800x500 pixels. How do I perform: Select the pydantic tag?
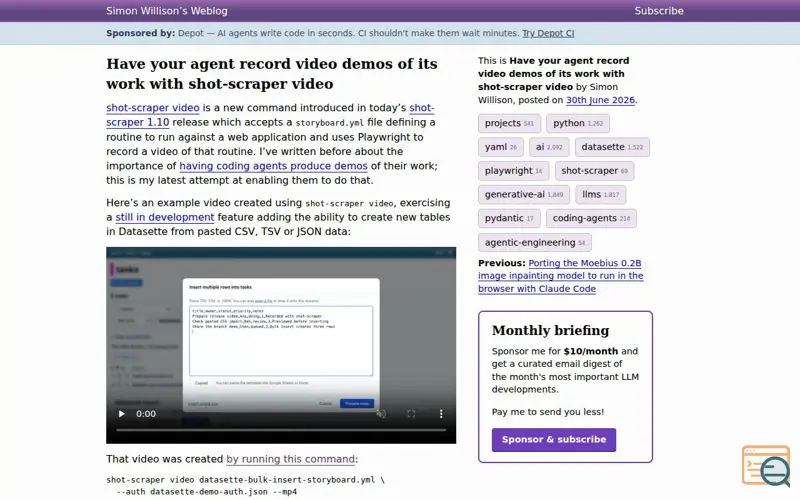tap(509, 218)
